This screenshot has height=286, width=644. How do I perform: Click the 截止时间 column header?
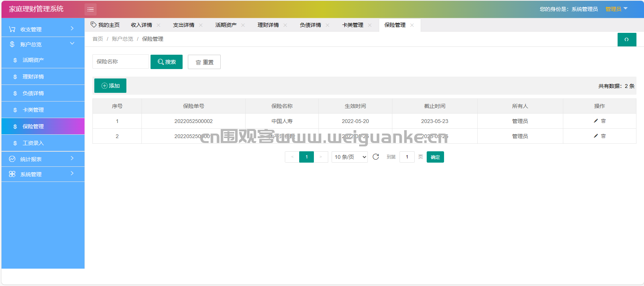tap(435, 106)
